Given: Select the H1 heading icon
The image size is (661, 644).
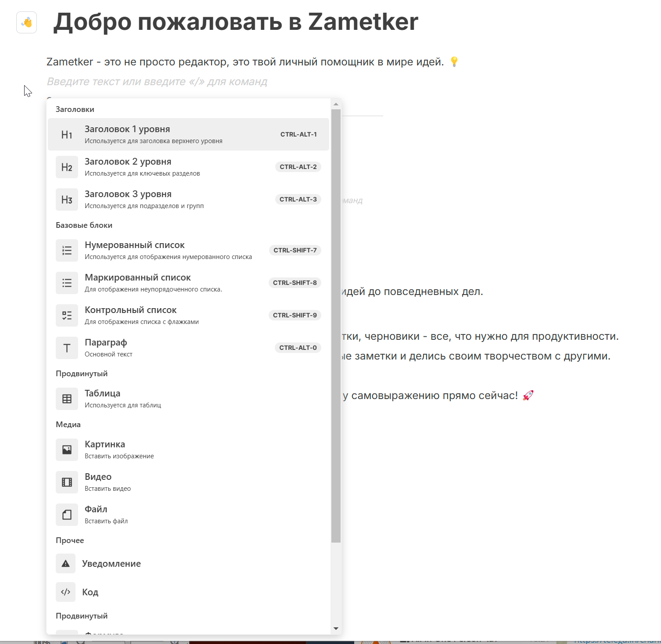Looking at the screenshot, I should [x=67, y=134].
